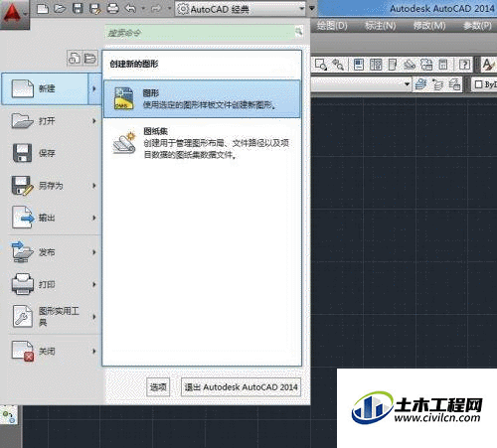This screenshot has width=497, height=448.
Task: Expand the 新建 submenu arrow
Action: [94, 88]
